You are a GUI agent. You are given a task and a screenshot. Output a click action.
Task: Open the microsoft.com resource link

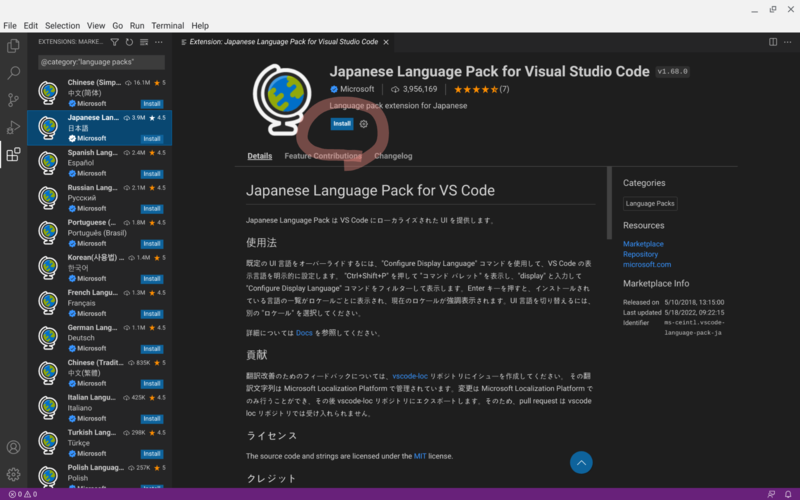tap(647, 264)
